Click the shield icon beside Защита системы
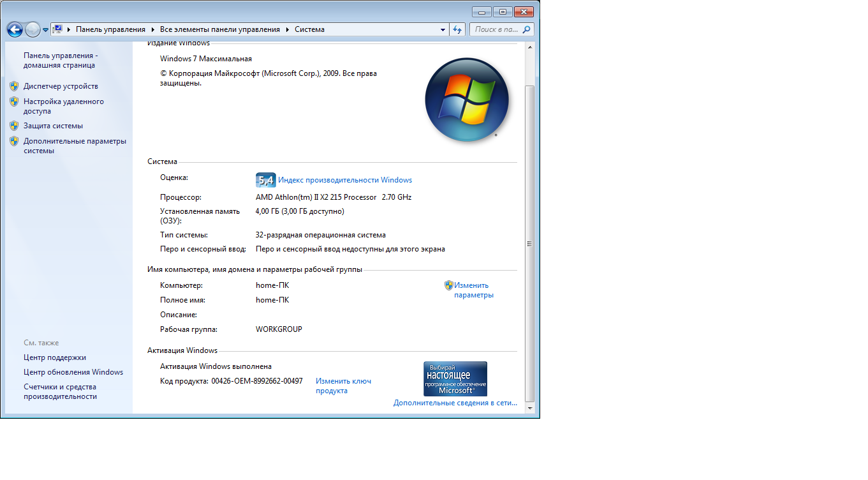Screen dimensions: 868x480 (14, 126)
